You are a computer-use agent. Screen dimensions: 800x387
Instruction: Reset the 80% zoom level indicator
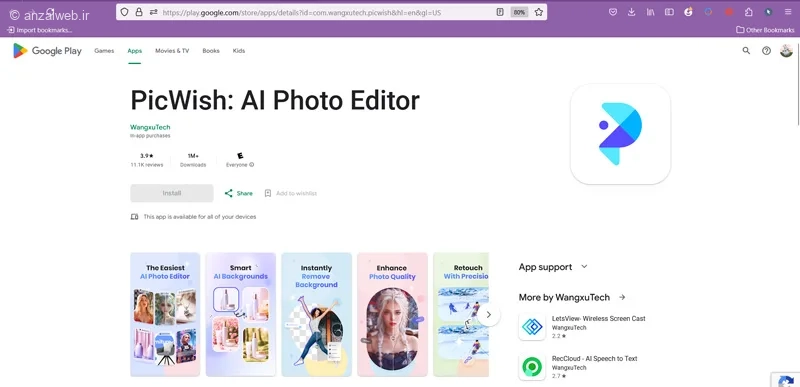click(x=519, y=12)
